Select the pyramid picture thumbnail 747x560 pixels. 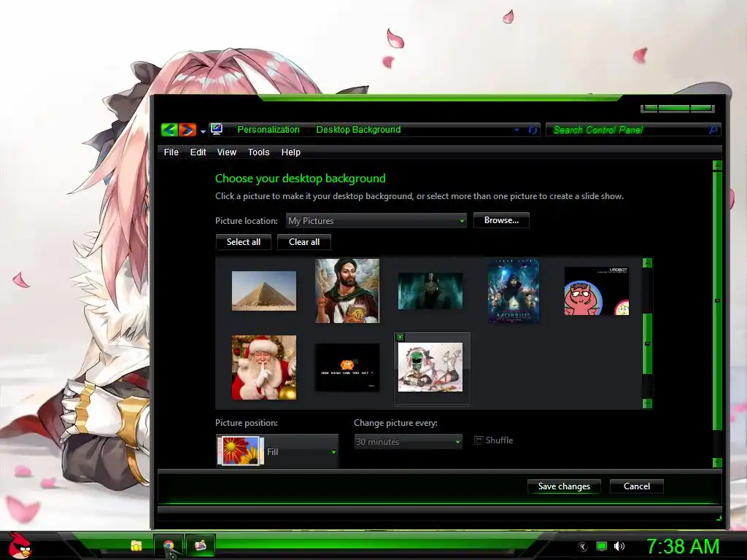pos(264,291)
